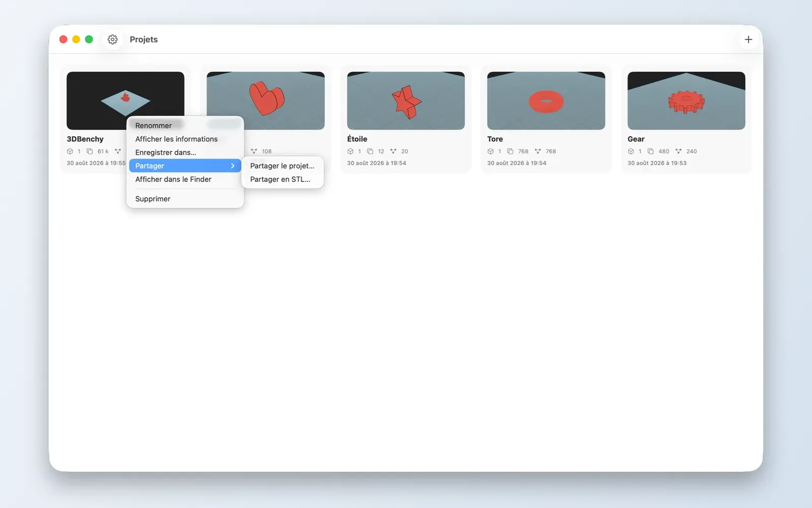Viewport: 812px width, 508px height.
Task: Minimize the window with the yellow button
Action: 76,40
